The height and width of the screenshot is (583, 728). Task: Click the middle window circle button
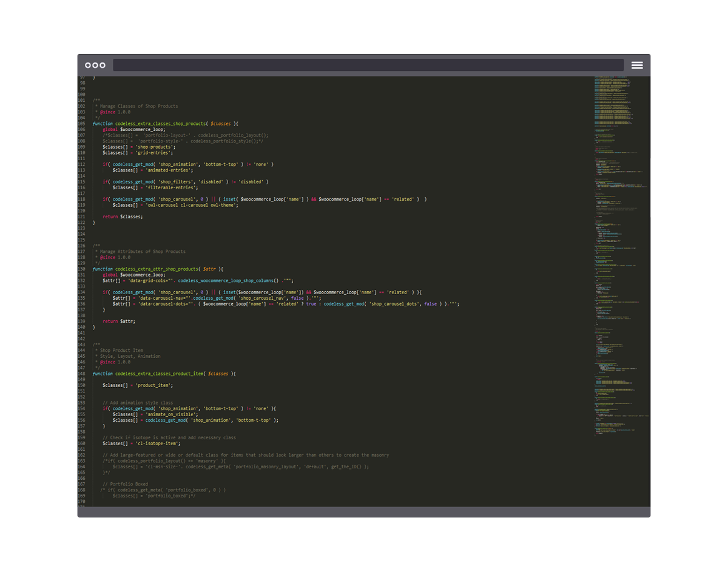point(95,65)
